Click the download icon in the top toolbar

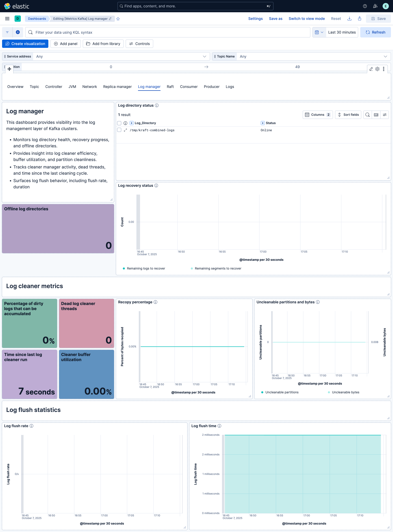(x=349, y=19)
